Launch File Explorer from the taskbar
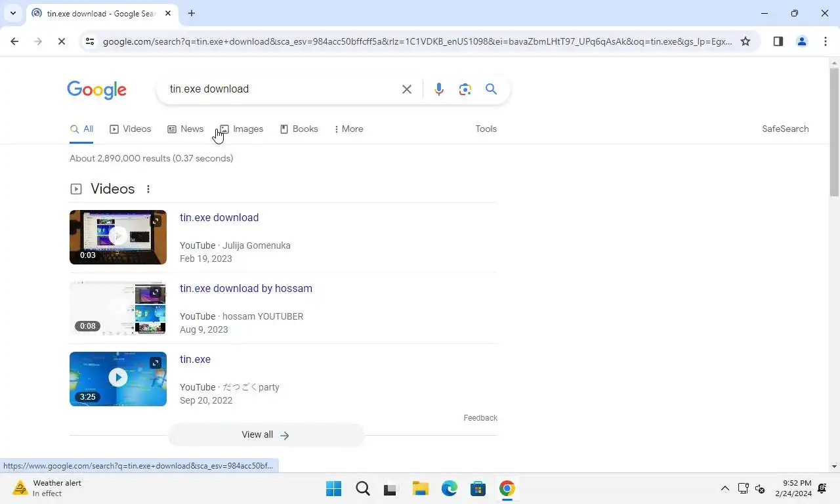 tap(420, 488)
